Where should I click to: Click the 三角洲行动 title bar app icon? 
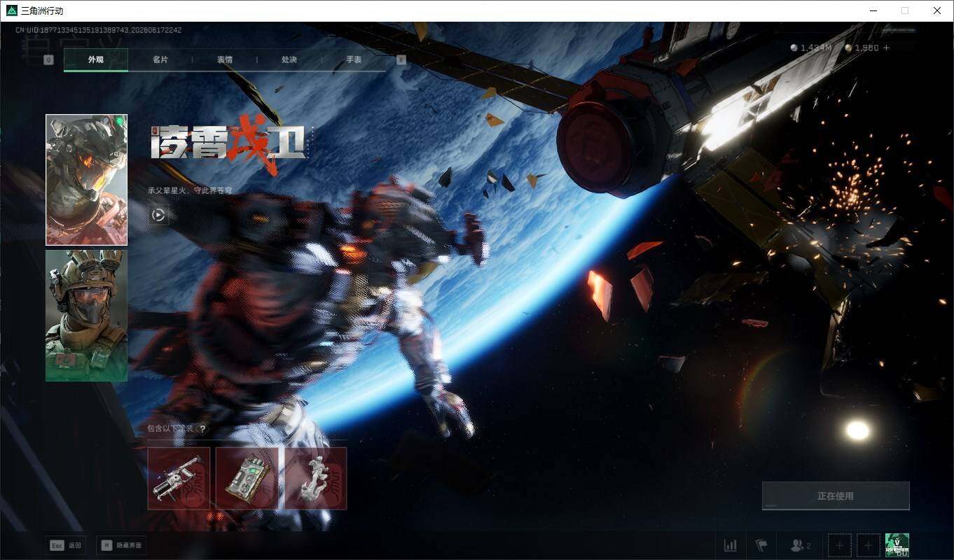pos(12,10)
